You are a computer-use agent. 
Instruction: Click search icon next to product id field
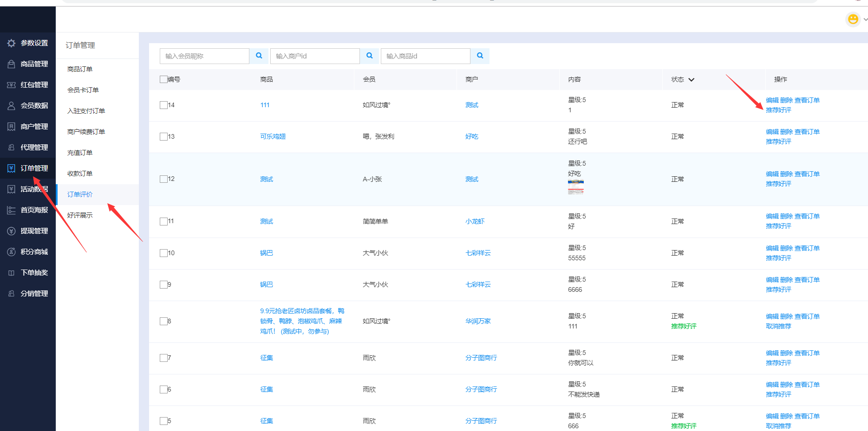(x=480, y=56)
